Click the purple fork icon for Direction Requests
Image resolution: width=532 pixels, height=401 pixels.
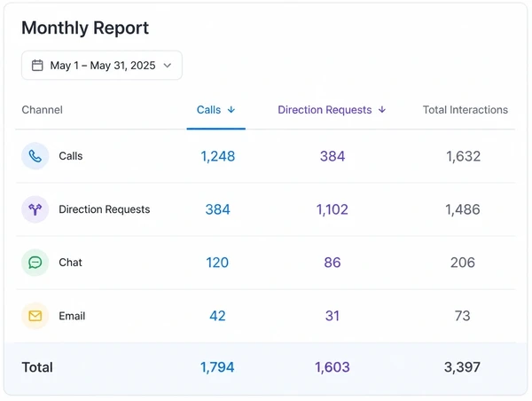point(35,209)
